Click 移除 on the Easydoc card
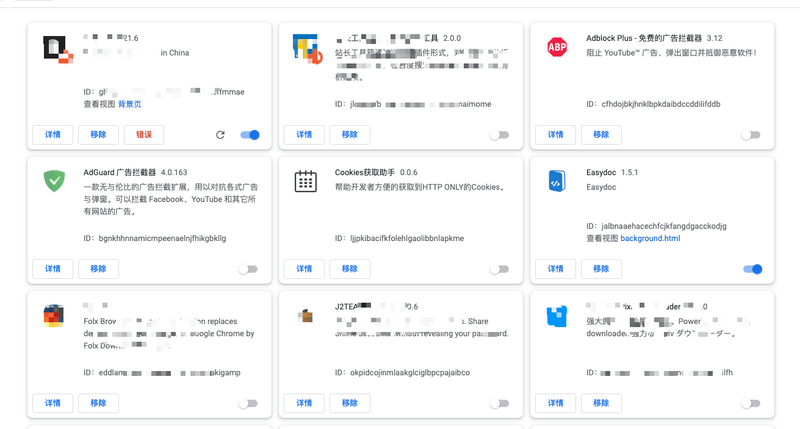The height and width of the screenshot is (429, 800). [x=601, y=269]
